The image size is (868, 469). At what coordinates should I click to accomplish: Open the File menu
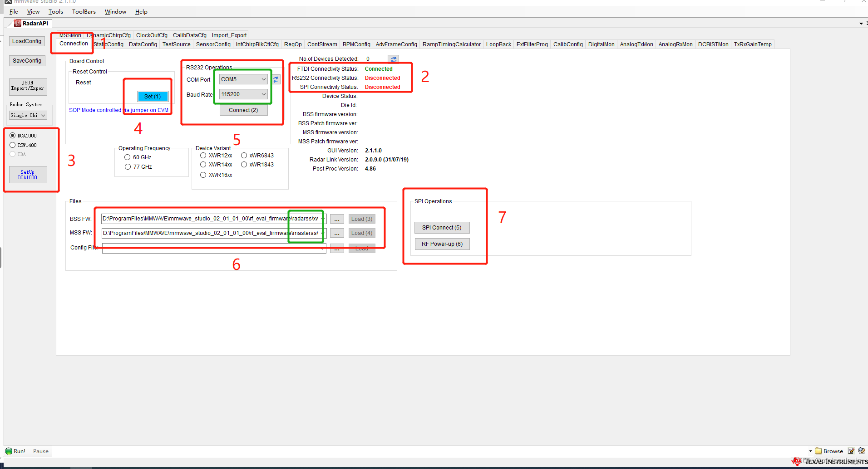14,12
